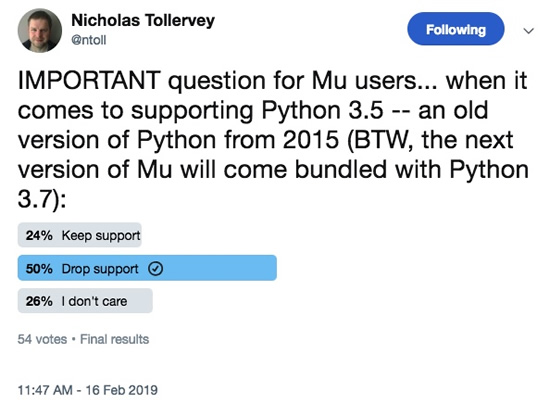The image size is (550, 404).
Task: Click the 54 votes count
Action: coord(42,339)
